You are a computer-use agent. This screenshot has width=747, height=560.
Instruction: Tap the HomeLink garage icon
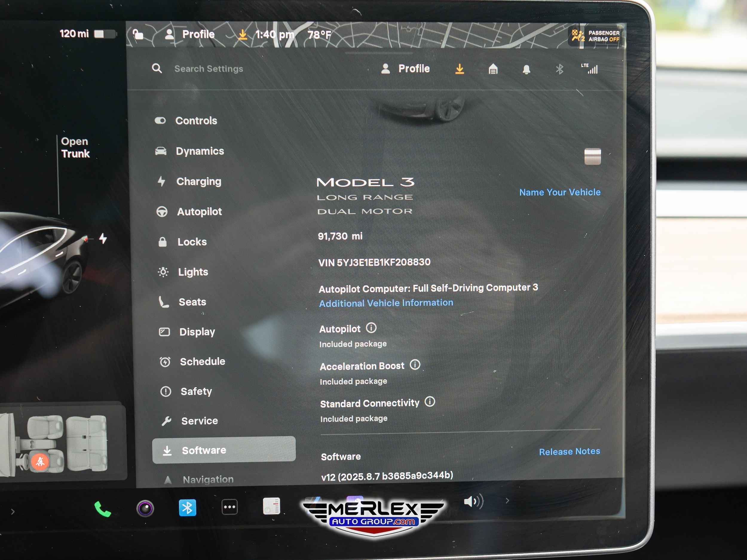click(x=493, y=69)
